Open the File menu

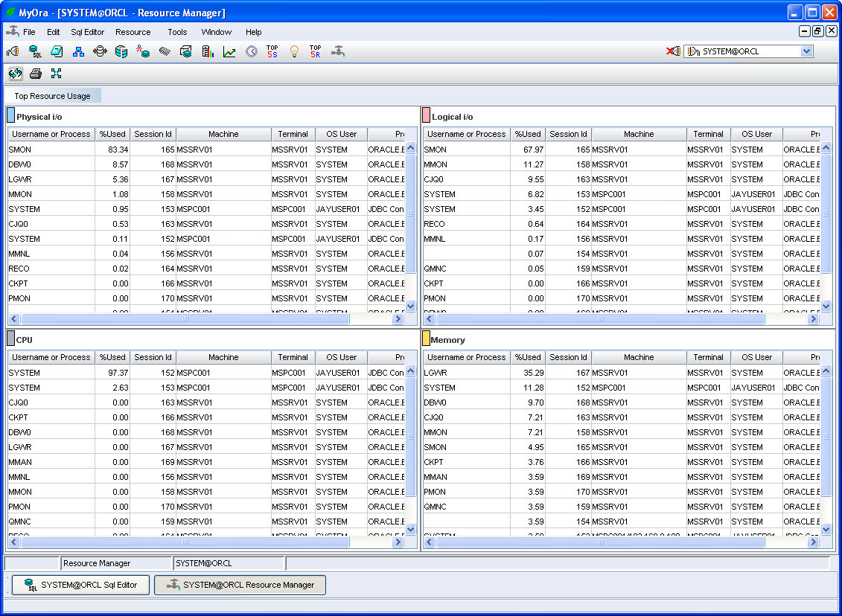pos(30,32)
